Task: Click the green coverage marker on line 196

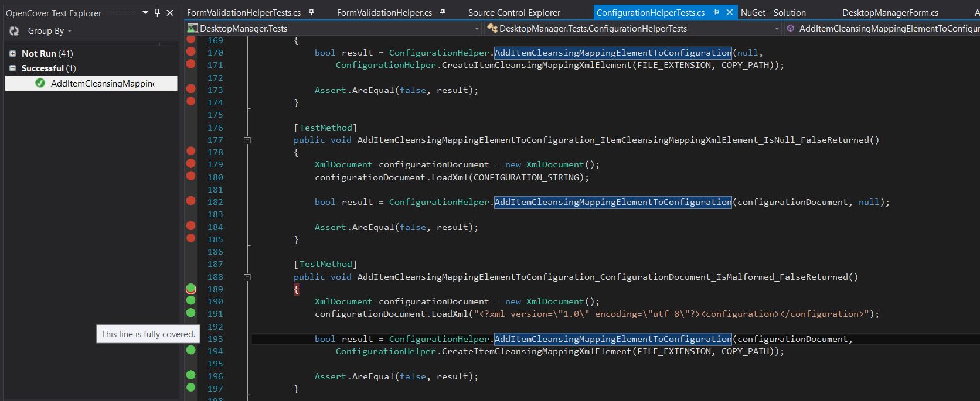Action: pos(190,375)
